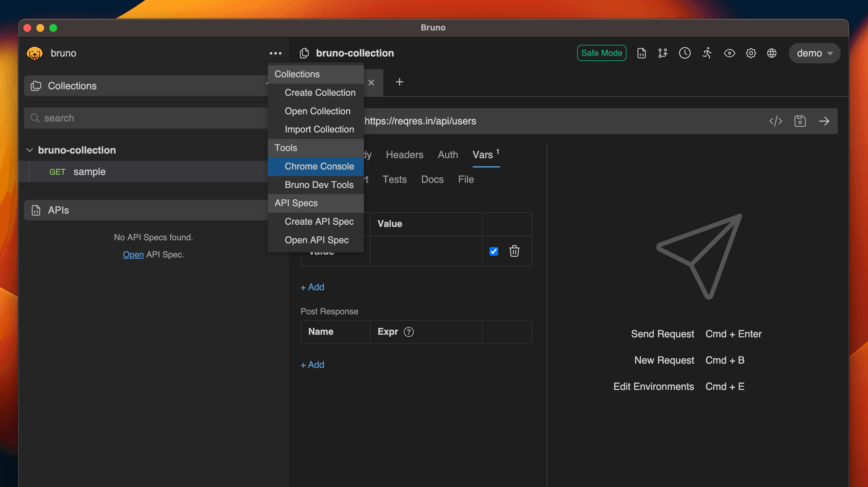Delete the variable with trash icon
The width and height of the screenshot is (868, 487).
514,251
